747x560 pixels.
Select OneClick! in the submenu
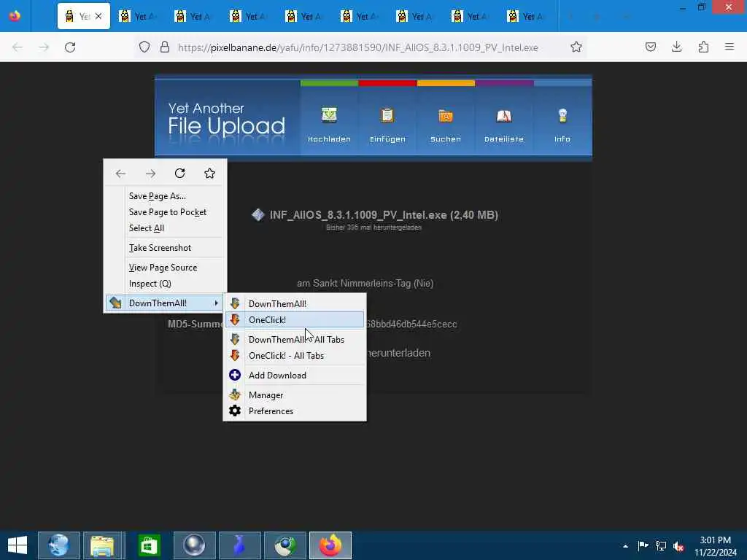pos(295,320)
